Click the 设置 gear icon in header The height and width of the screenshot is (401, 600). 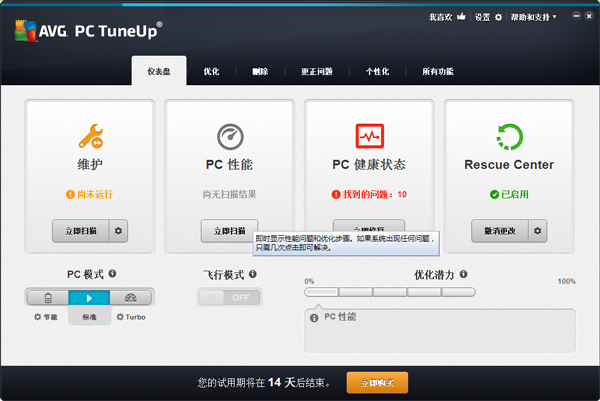click(498, 17)
